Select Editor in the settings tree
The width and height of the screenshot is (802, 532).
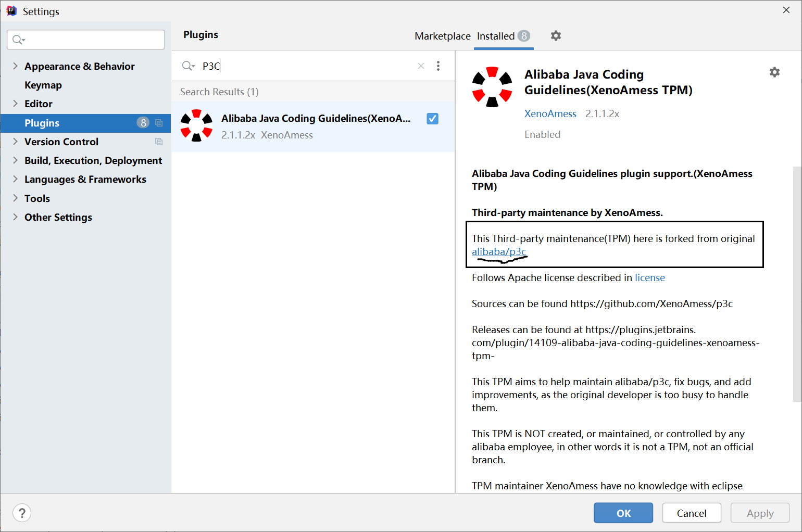(39, 104)
